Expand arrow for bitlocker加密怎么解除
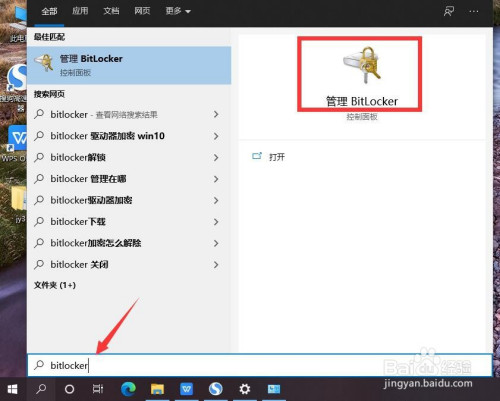This screenshot has width=500, height=401. point(216,243)
